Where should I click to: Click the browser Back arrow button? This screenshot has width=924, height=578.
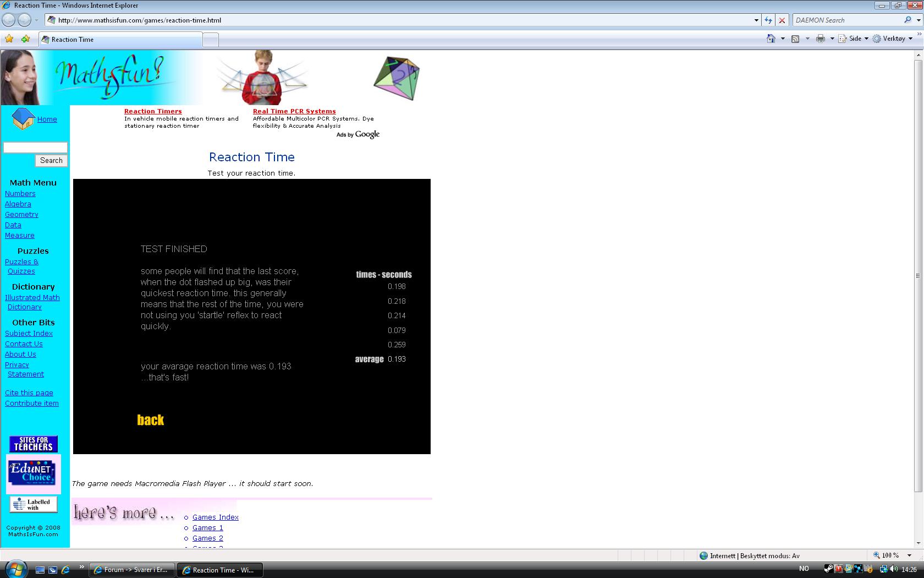pyautogui.click(x=9, y=20)
